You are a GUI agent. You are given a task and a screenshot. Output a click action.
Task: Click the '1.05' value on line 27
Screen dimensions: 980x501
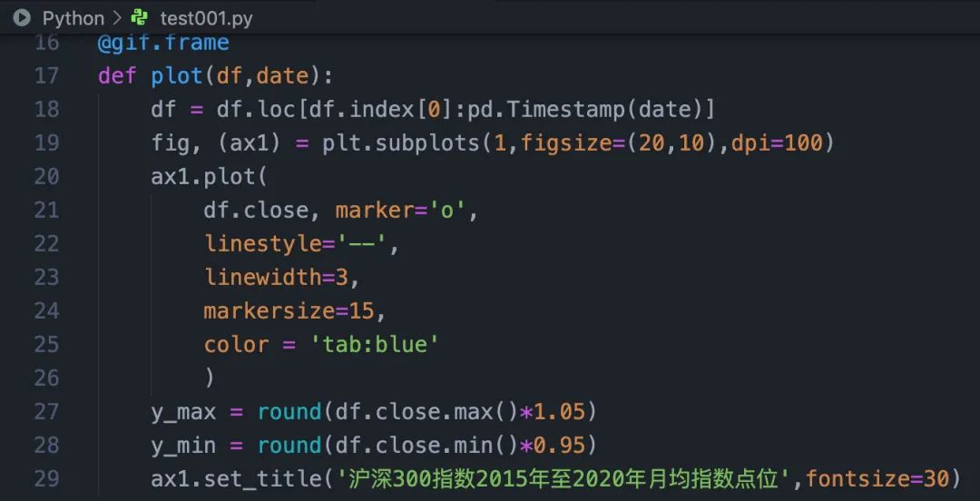pyautogui.click(x=560, y=412)
